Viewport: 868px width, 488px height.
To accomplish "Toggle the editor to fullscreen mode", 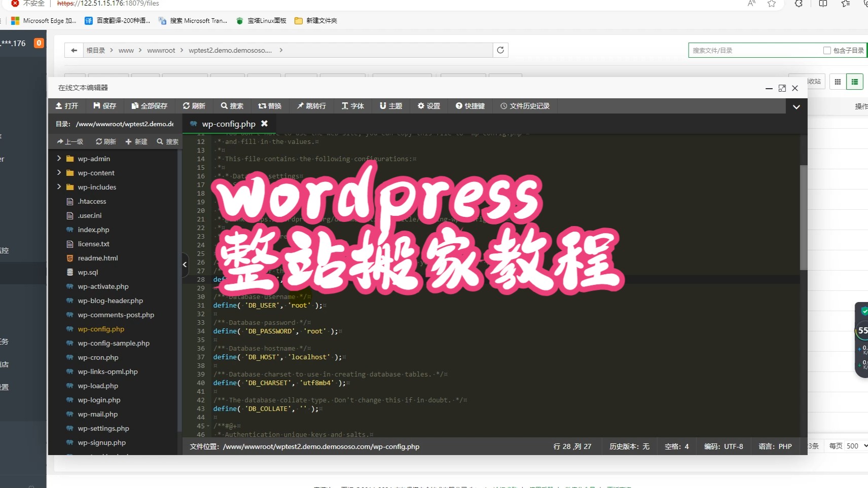I will click(781, 88).
